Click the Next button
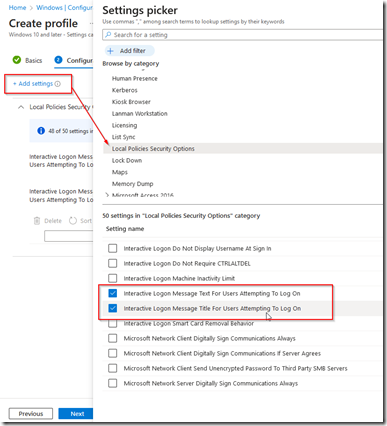 pyautogui.click(x=76, y=414)
